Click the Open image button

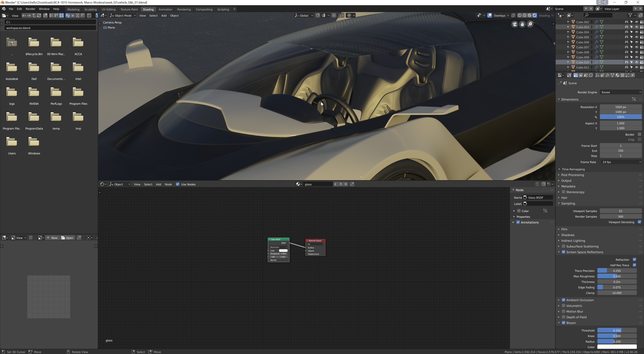coord(67,238)
